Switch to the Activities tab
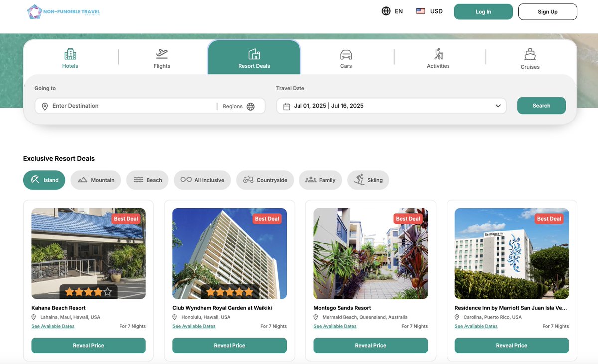Image resolution: width=598 pixels, height=364 pixels. pos(438,58)
